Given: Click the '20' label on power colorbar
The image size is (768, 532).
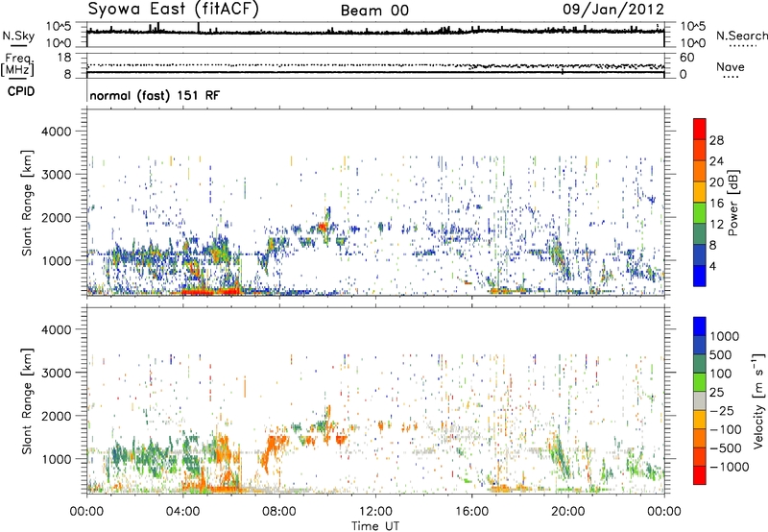Looking at the screenshot, I should click(716, 182).
